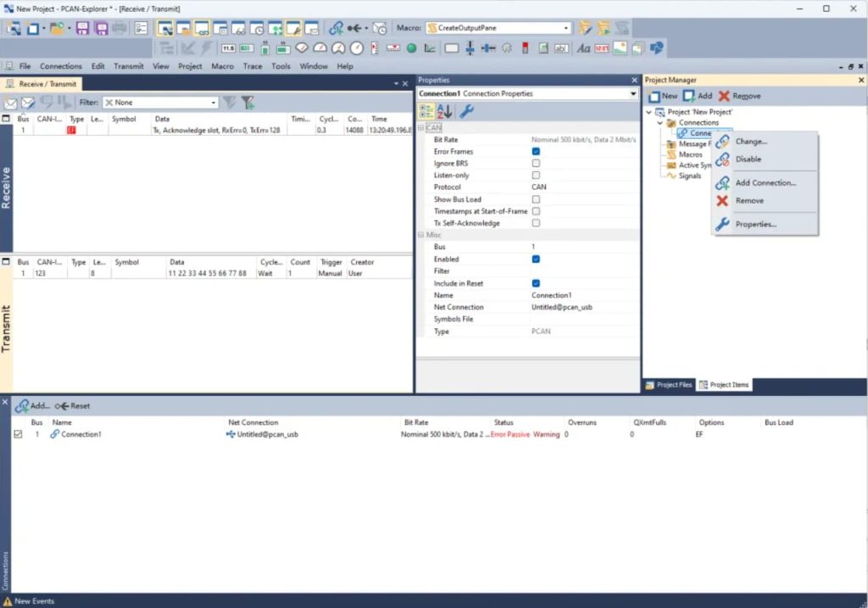The image size is (868, 608).
Task: Click the first envelope icon in the Receive toolbar
Action: click(10, 103)
